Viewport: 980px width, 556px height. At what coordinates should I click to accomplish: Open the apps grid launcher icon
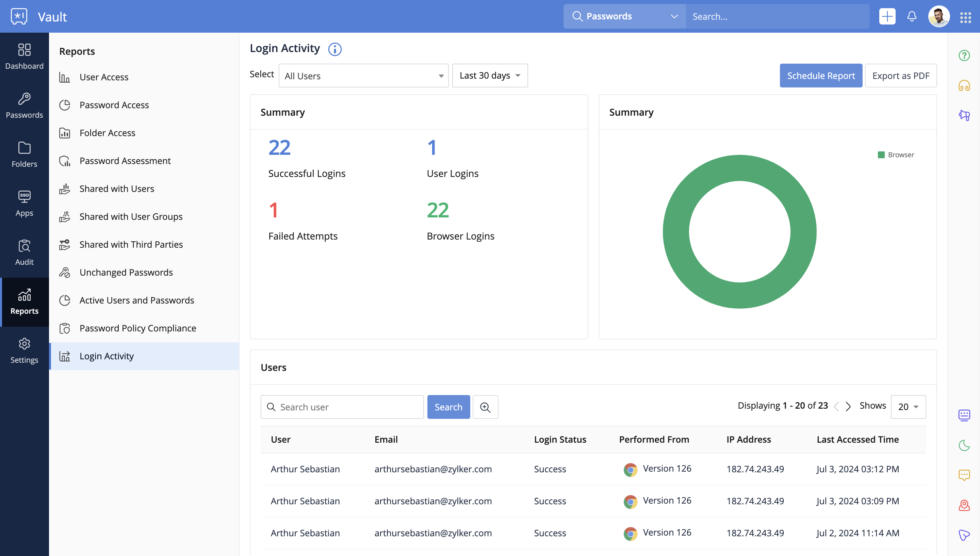click(965, 17)
